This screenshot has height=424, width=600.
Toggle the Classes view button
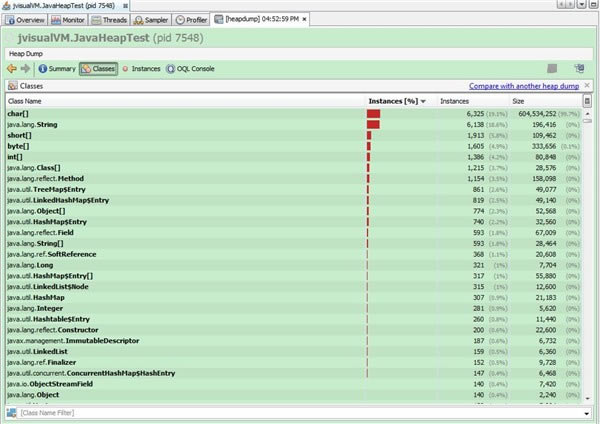click(x=98, y=69)
